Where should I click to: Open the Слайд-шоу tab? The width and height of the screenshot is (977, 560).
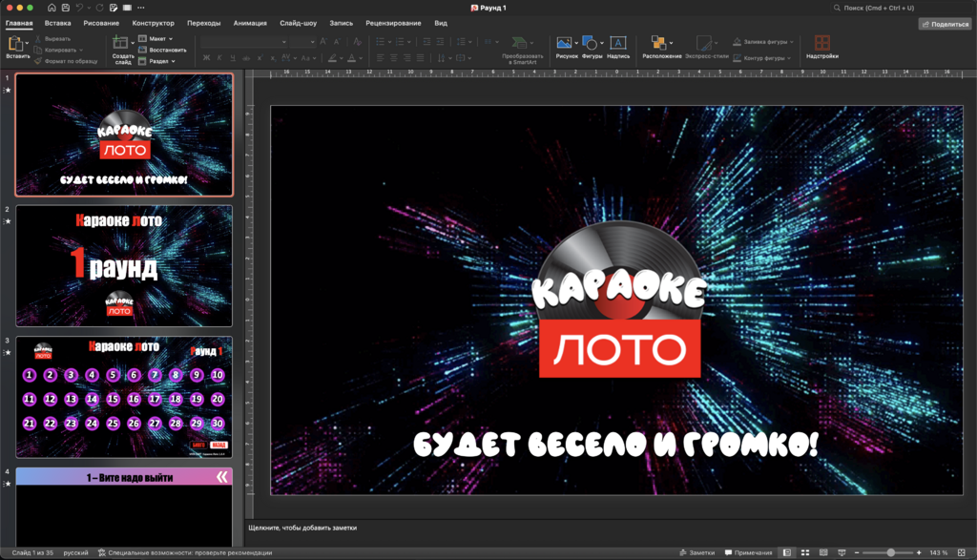click(298, 23)
